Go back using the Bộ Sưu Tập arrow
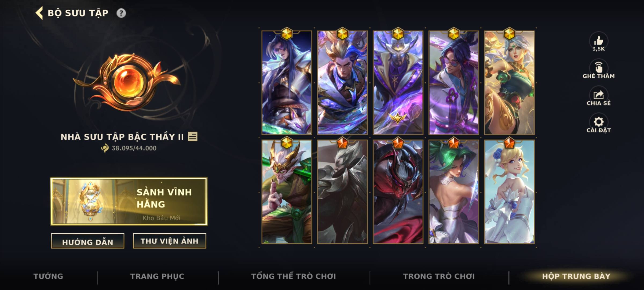This screenshot has height=290, width=644. click(39, 13)
